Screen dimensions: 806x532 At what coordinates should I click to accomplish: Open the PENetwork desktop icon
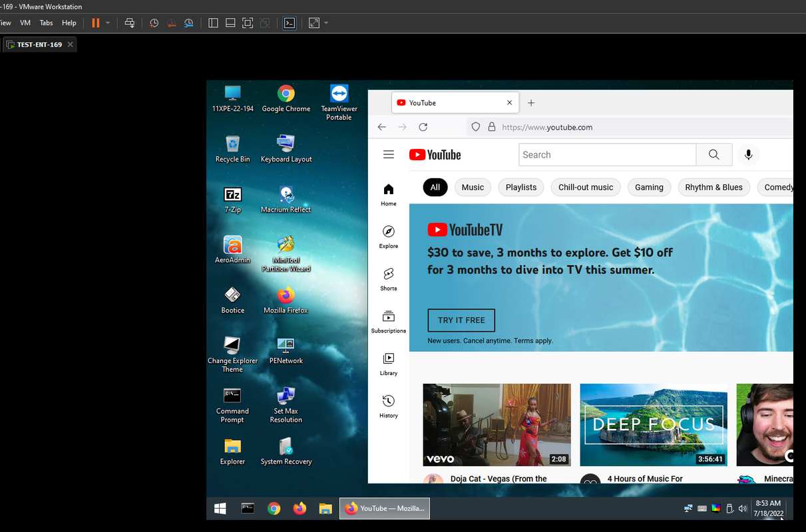click(286, 350)
